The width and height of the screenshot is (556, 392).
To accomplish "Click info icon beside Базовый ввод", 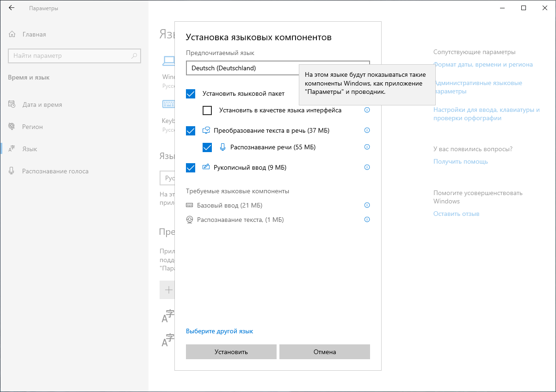I will point(367,205).
